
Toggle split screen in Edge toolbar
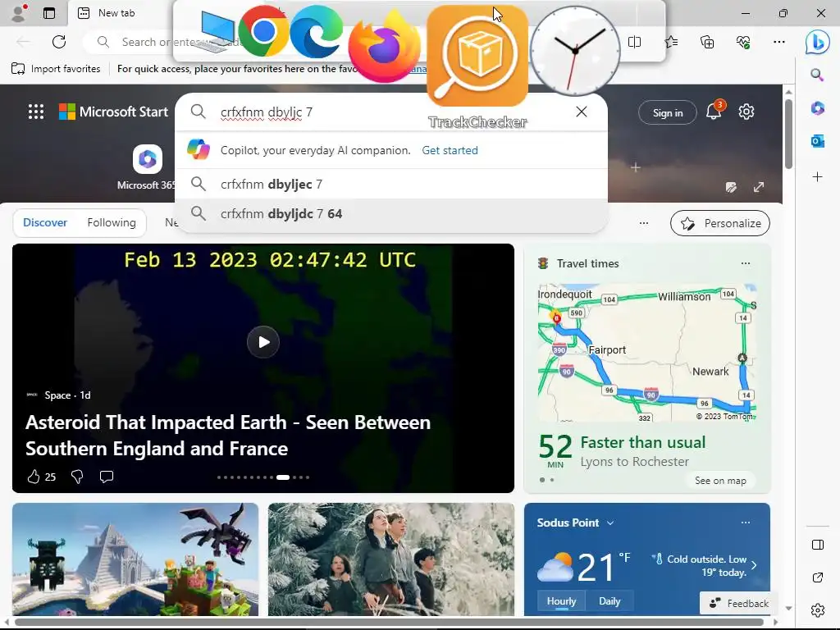coord(634,42)
